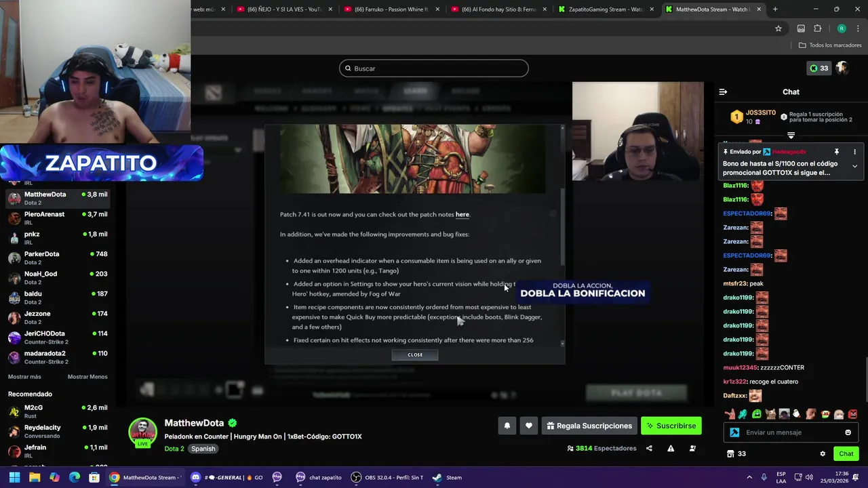
Task: Expand the gifter leaderboard handle
Action: pos(791,136)
